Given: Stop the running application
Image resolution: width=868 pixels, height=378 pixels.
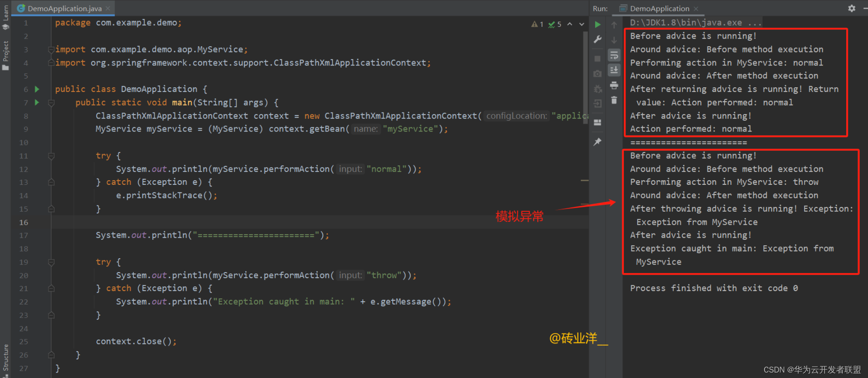Looking at the screenshot, I should click(597, 58).
